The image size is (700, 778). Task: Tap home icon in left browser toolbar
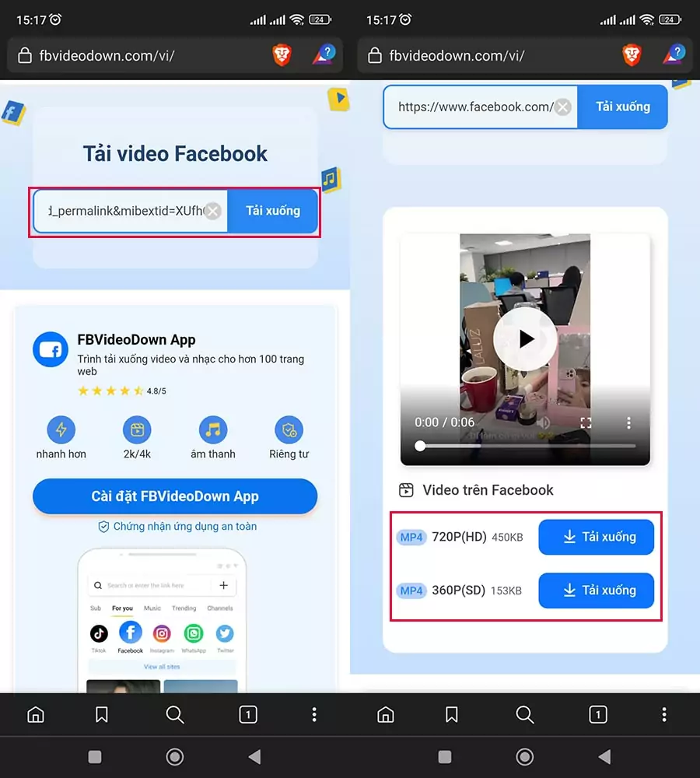pyautogui.click(x=36, y=714)
